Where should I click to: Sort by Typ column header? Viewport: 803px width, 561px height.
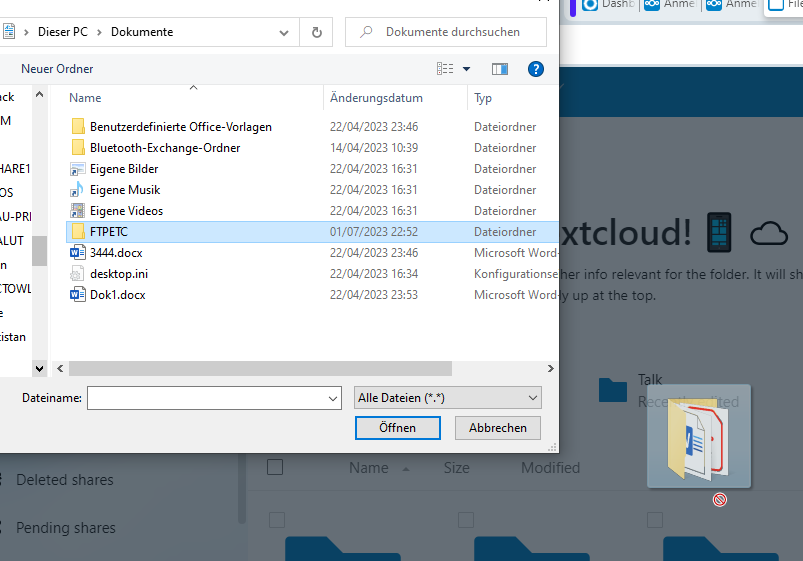(483, 98)
